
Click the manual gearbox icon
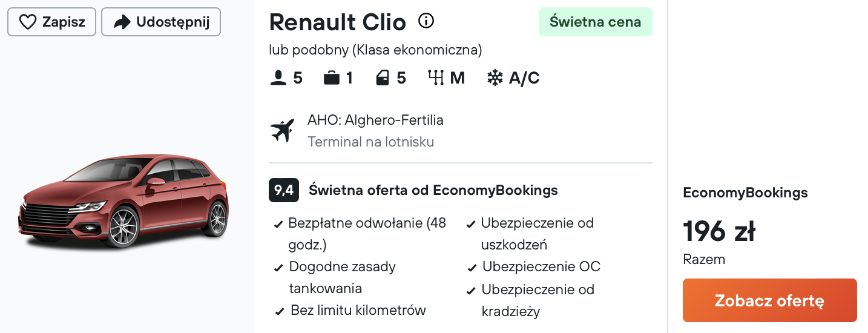coord(436,78)
